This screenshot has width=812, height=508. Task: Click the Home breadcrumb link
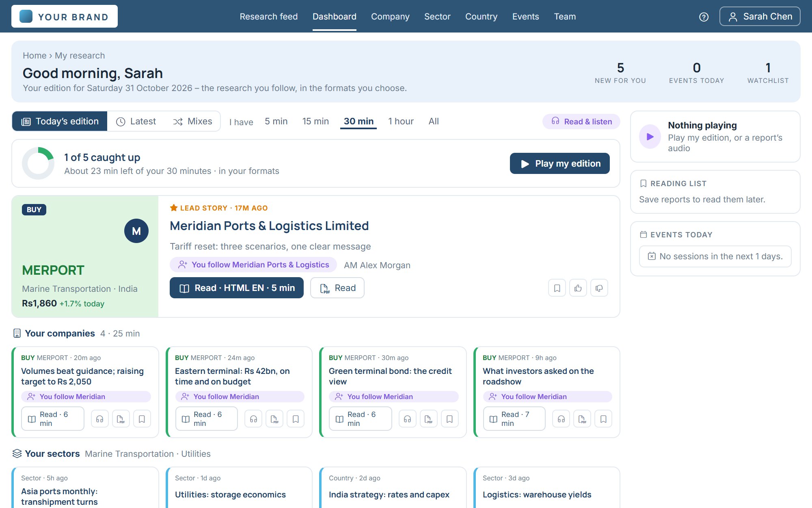coord(35,56)
